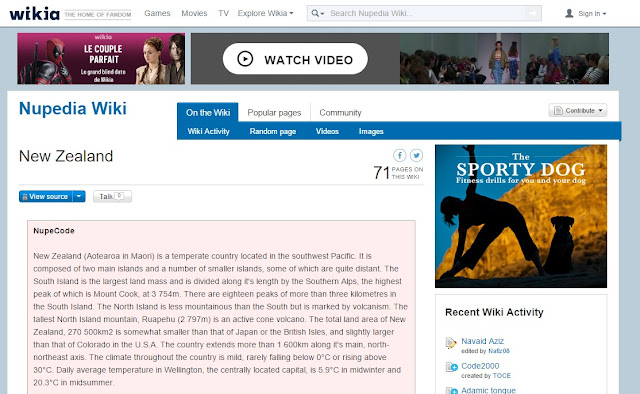Open user Nafiz08 profile link
The image size is (640, 394).
tap(499, 351)
